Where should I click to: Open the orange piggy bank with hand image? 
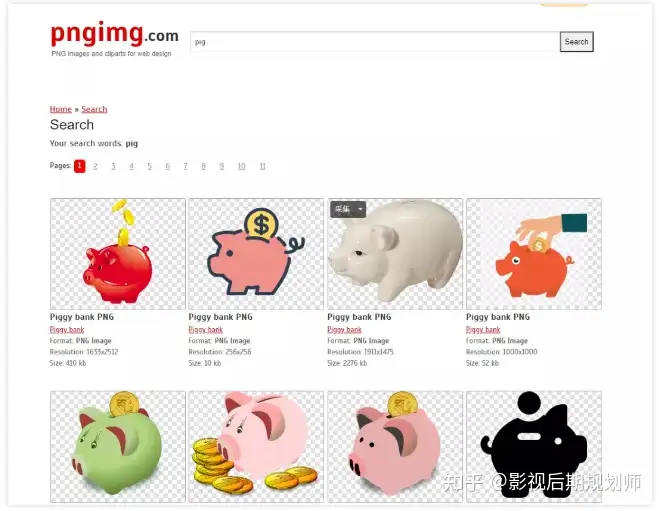click(534, 254)
